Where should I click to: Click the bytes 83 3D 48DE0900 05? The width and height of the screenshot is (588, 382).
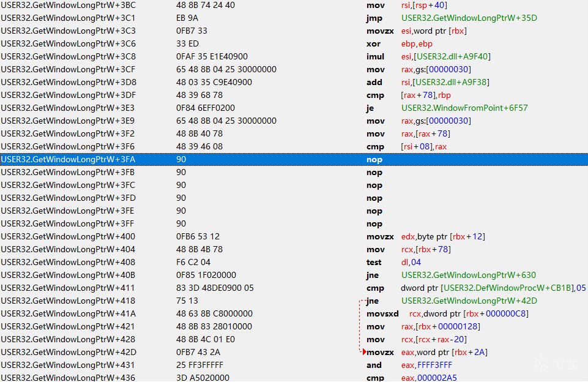(x=215, y=288)
